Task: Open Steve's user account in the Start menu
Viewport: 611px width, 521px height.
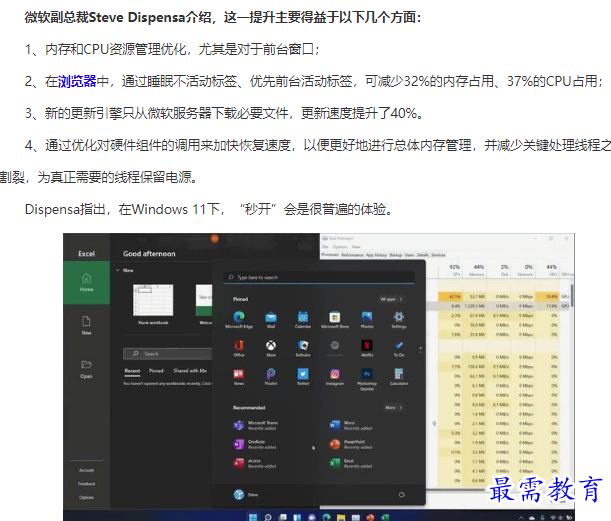Action: coord(245,495)
